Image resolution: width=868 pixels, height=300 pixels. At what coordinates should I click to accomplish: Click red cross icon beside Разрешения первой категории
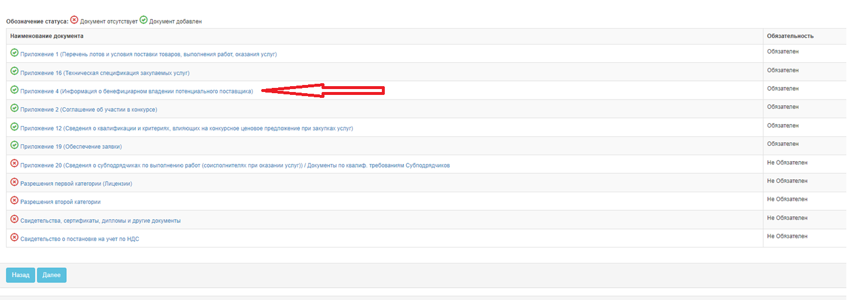15,182
